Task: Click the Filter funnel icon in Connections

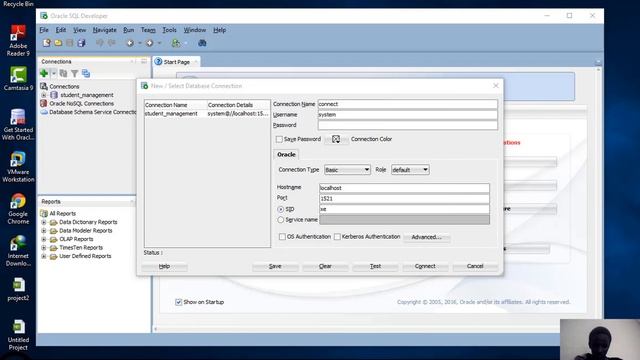Action: pyautogui.click(x=74, y=73)
